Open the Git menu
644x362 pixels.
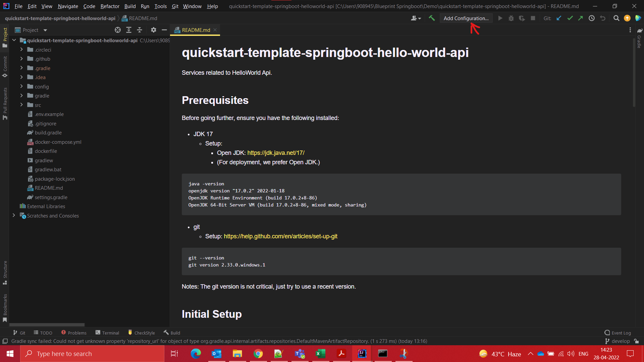[x=175, y=6]
